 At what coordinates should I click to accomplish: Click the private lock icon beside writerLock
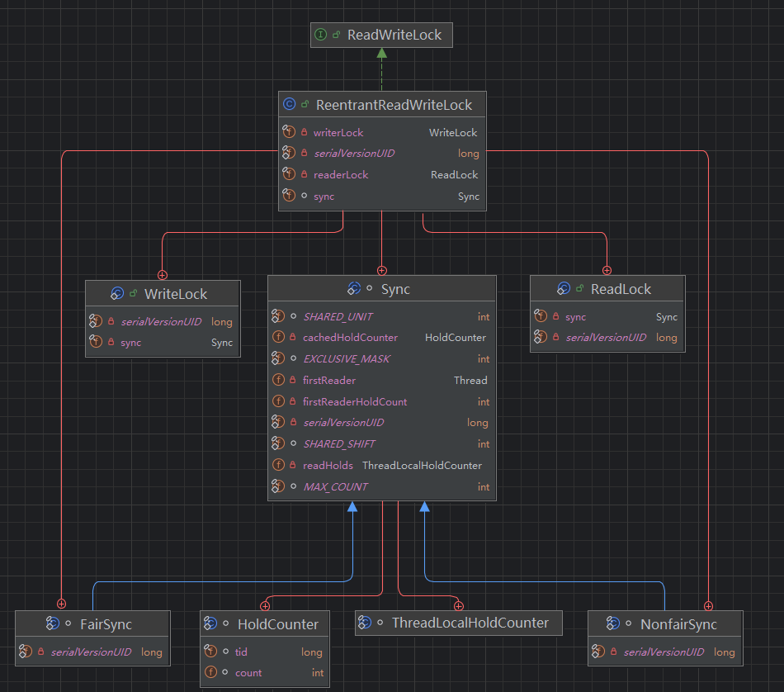coord(305,132)
